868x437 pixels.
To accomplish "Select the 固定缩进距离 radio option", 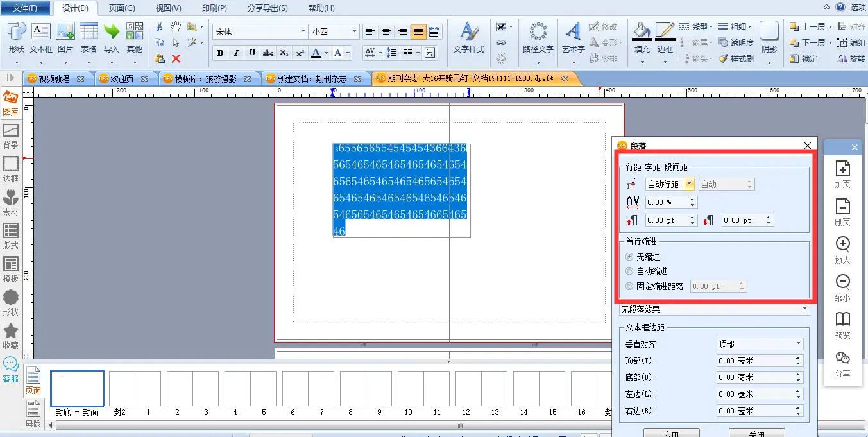I will [x=629, y=287].
